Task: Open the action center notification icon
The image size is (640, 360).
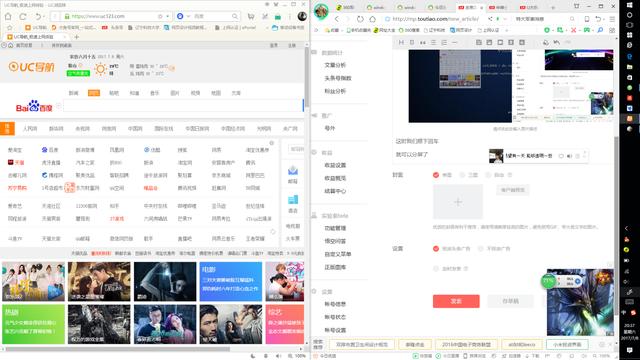Action: point(629,351)
